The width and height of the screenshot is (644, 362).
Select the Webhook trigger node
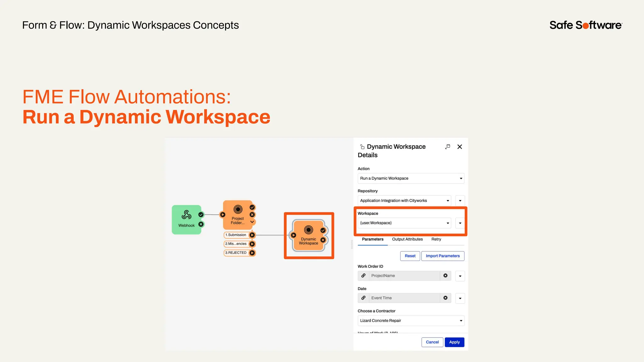186,220
